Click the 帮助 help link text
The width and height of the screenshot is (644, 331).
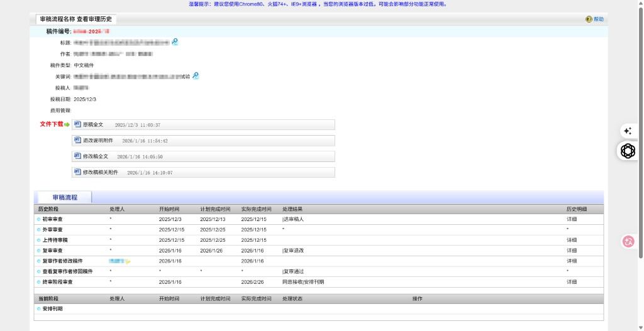point(598,19)
